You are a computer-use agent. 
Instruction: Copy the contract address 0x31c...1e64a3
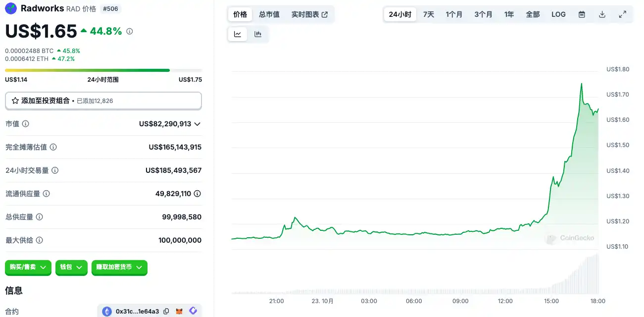click(x=166, y=311)
